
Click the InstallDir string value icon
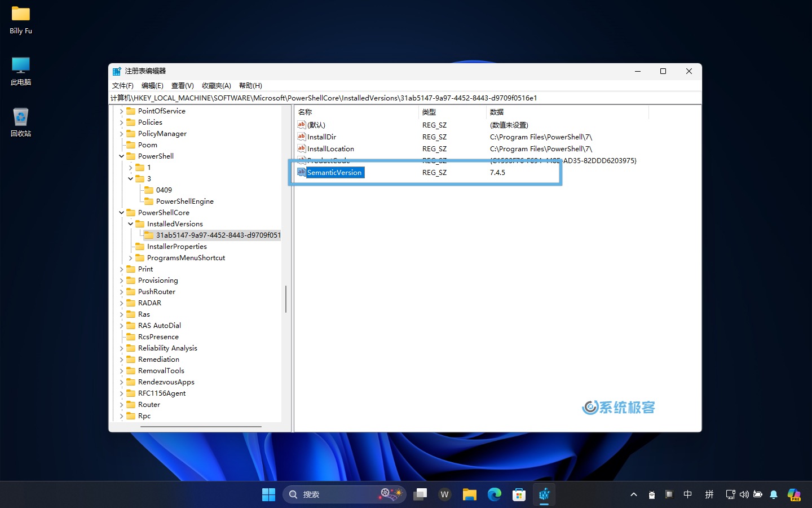coord(302,137)
